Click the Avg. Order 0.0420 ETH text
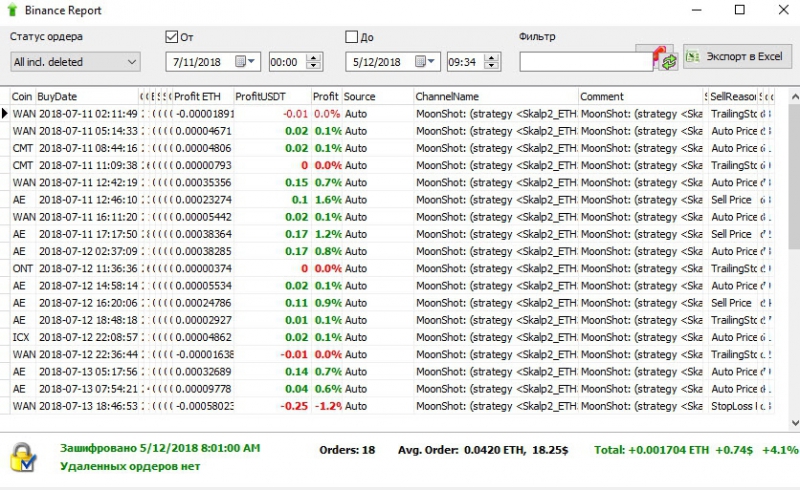This screenshot has height=490, width=800. (x=483, y=450)
